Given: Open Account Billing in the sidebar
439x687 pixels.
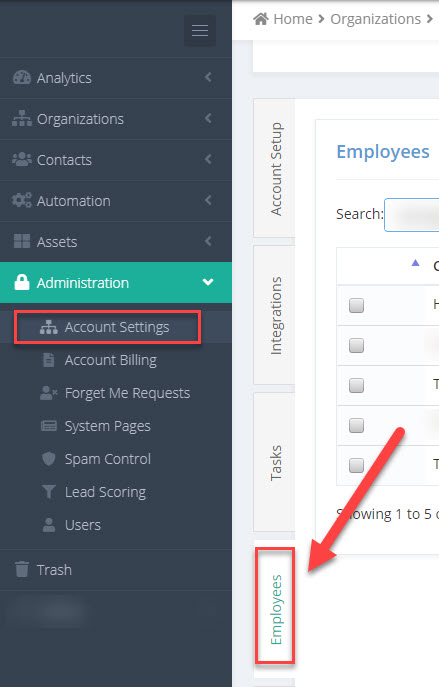Looking at the screenshot, I should pyautogui.click(x=110, y=360).
